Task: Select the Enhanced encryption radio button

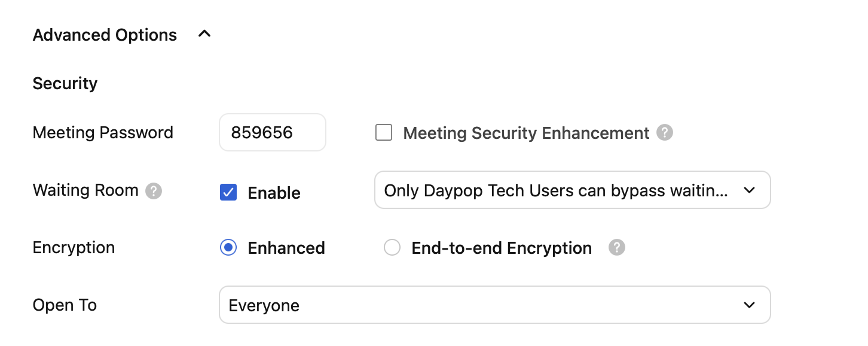Action: tap(228, 247)
